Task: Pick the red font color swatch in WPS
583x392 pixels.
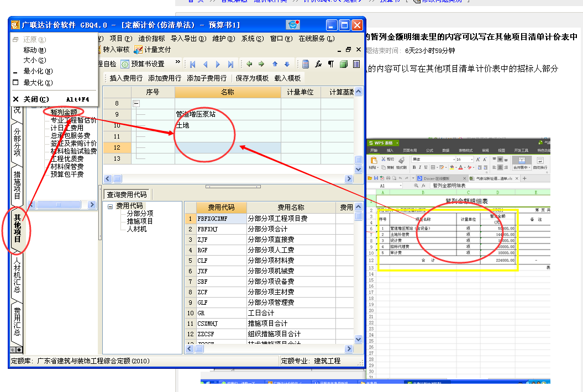Action: [460, 168]
